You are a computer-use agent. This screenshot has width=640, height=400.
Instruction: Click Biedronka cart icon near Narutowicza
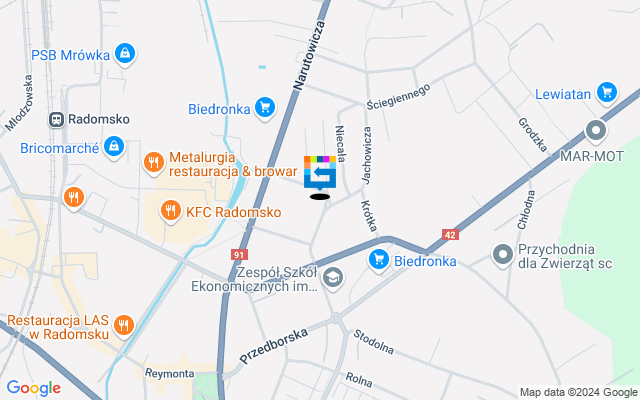click(265, 108)
